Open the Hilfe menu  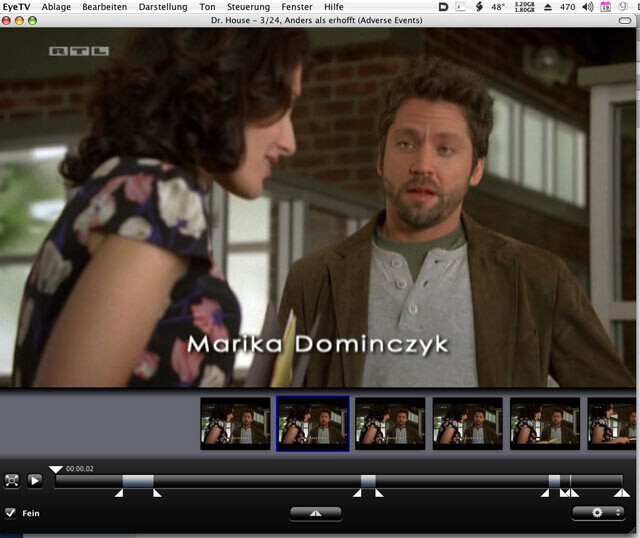pyautogui.click(x=333, y=7)
